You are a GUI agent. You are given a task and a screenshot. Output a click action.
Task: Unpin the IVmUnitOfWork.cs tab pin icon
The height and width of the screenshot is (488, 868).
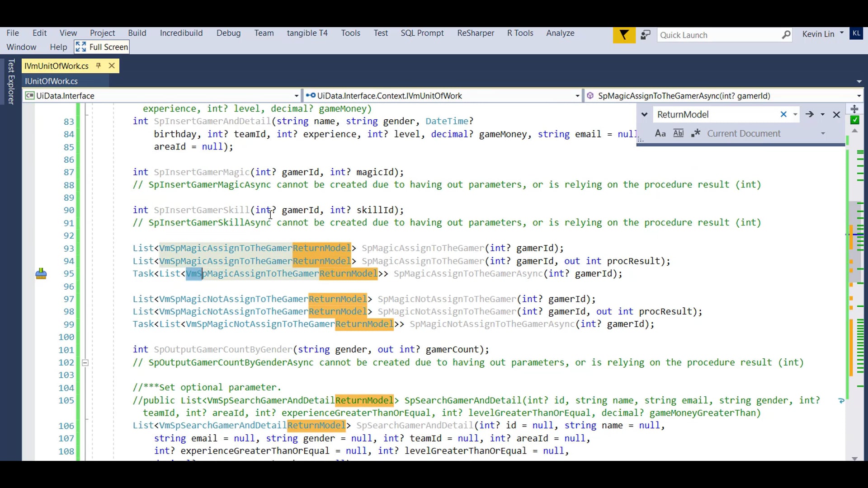(98, 66)
